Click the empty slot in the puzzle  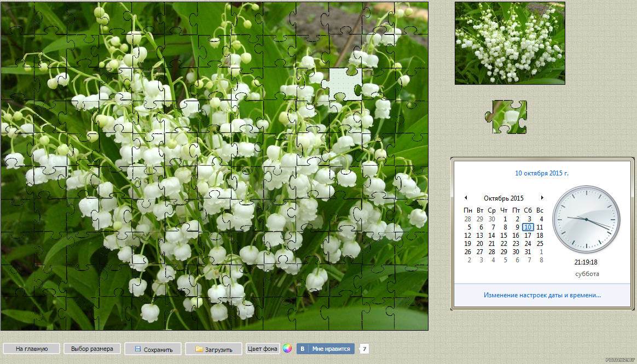click(345, 84)
